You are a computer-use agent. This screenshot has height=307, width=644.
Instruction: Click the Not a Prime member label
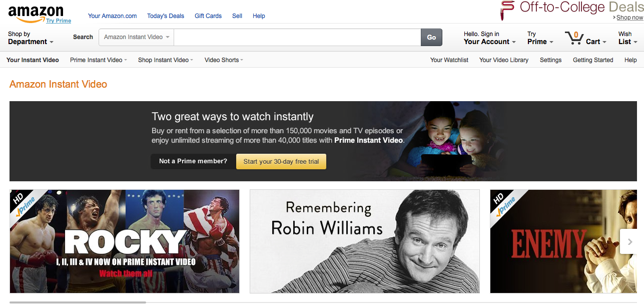[x=193, y=161]
